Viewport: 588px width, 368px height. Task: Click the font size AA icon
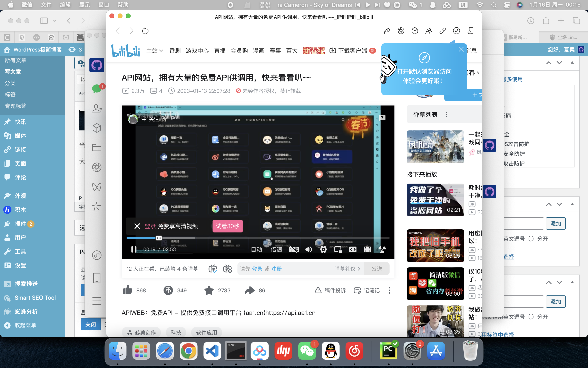tap(429, 31)
